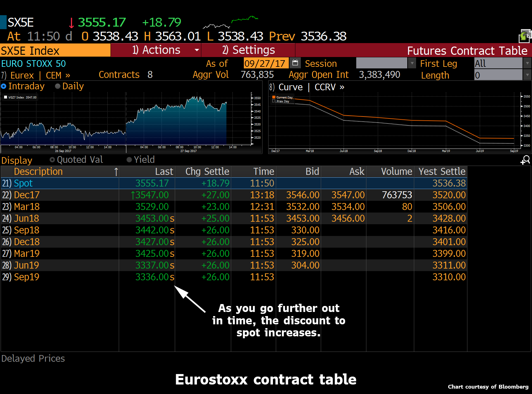Image resolution: width=532 pixels, height=394 pixels.
Task: Click the header sparkline mini chart
Action: click(x=231, y=22)
